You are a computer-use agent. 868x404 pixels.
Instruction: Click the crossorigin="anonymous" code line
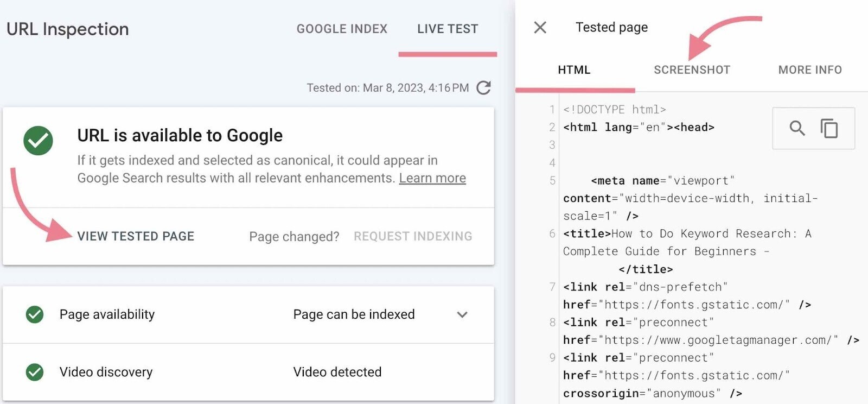pyautogui.click(x=652, y=393)
